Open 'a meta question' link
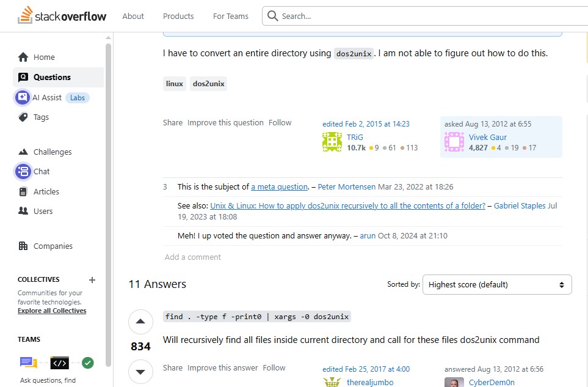The width and height of the screenshot is (588, 387). [280, 187]
